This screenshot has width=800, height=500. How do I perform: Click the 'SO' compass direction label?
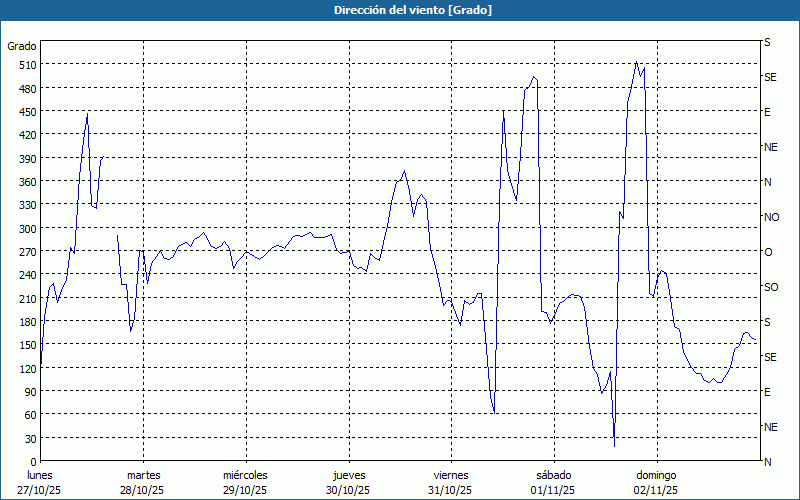click(x=771, y=287)
